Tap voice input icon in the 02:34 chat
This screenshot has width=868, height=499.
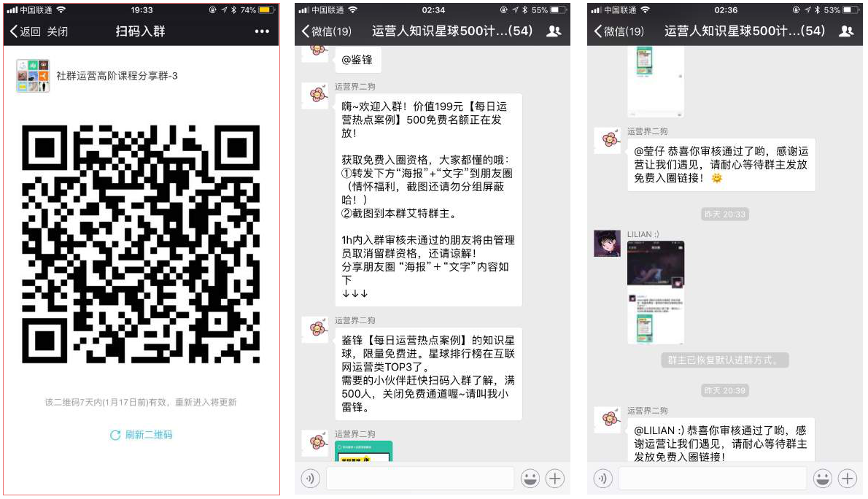tap(311, 479)
